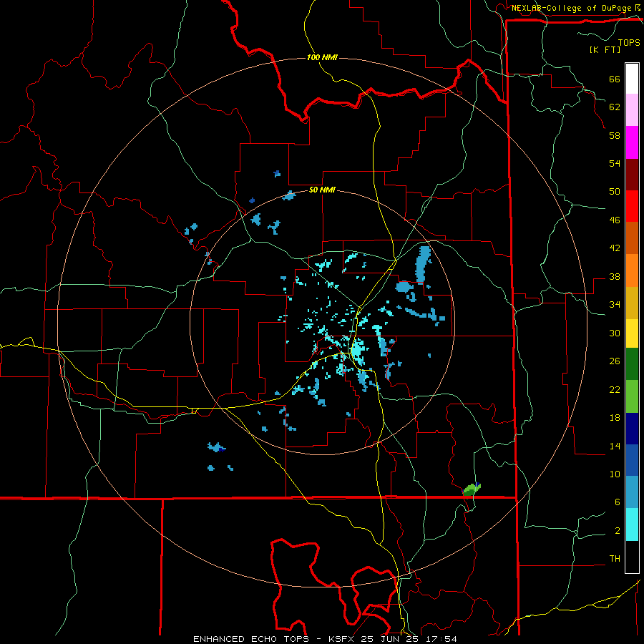The height and width of the screenshot is (644, 644).
Task: Click the '18' legend value
Action: (615, 418)
